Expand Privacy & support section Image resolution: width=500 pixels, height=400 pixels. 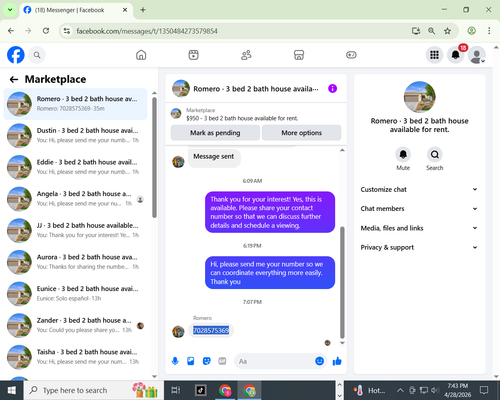(419, 247)
